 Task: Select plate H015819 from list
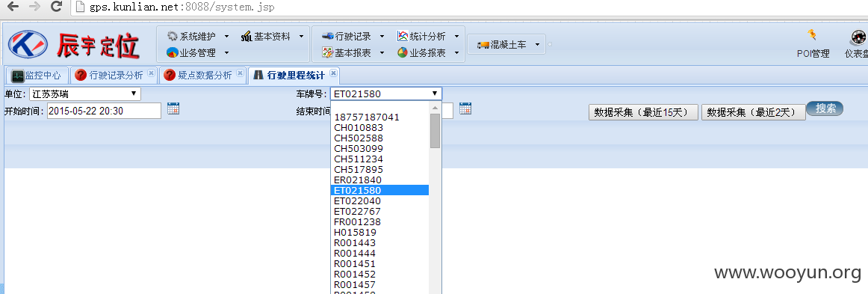pyautogui.click(x=379, y=233)
